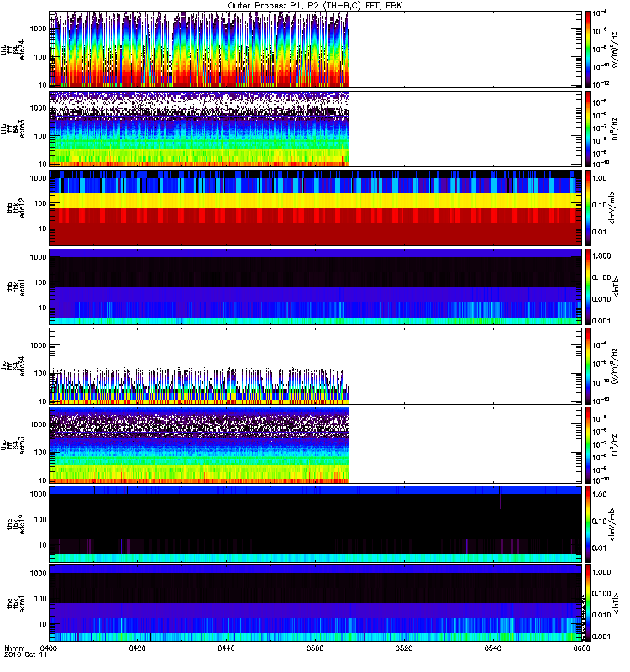Click the thb fff edc34 spectrogram panel
This screenshot has width=630, height=672.
click(x=316, y=50)
